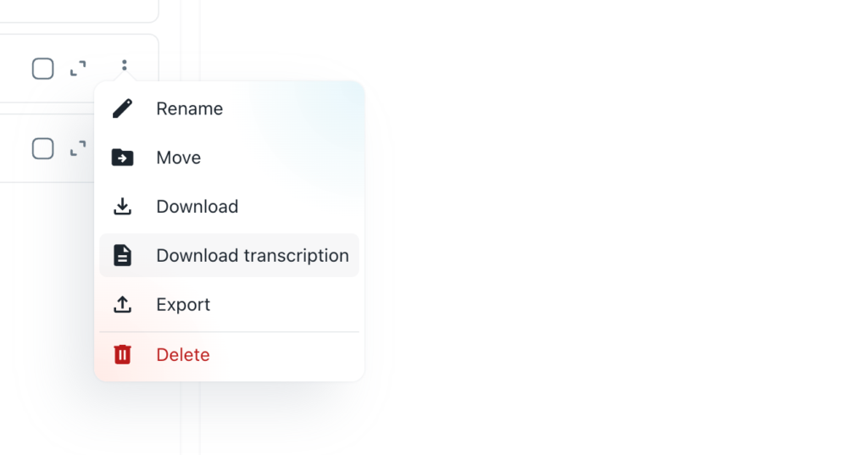Click the upload arrow icon beside Export

pyautogui.click(x=123, y=304)
